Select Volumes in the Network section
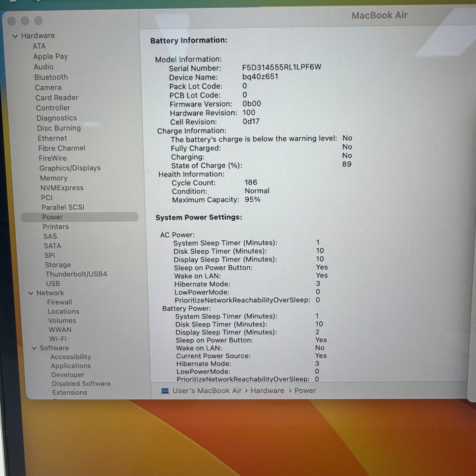 (62, 321)
